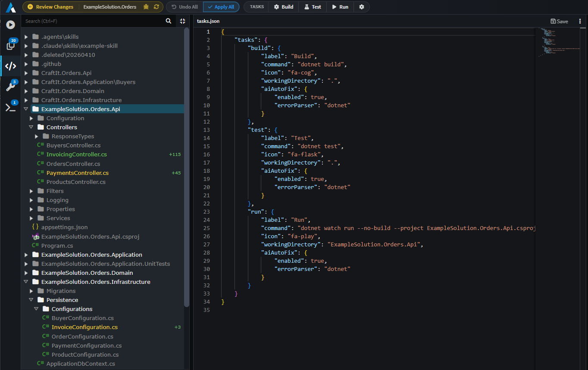This screenshot has height=370, width=588.
Task: Click the Review Changes button
Action: (51, 7)
